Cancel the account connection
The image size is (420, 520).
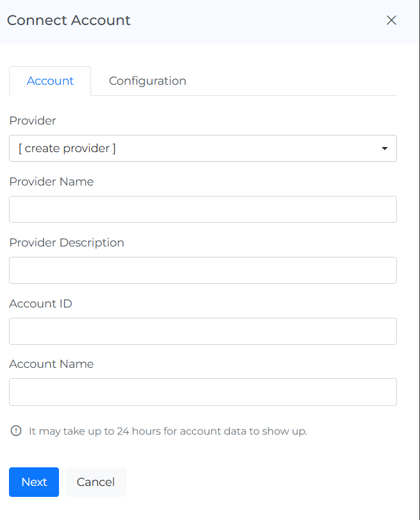[x=96, y=482]
